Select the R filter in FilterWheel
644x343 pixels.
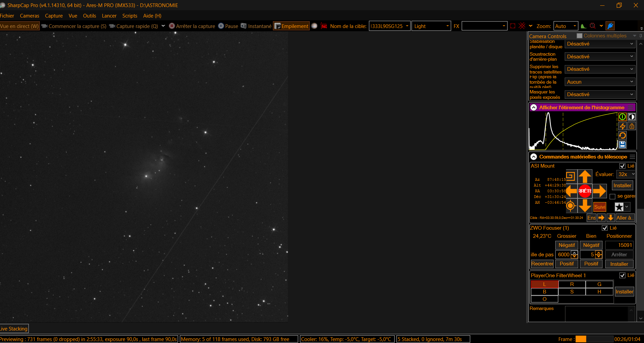572,284
